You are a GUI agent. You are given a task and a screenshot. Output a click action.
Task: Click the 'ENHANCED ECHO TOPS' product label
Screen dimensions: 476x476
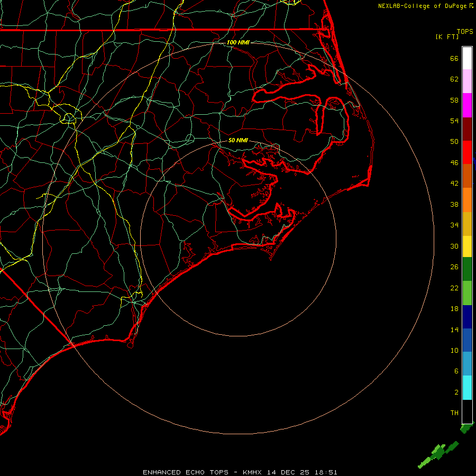(186, 472)
